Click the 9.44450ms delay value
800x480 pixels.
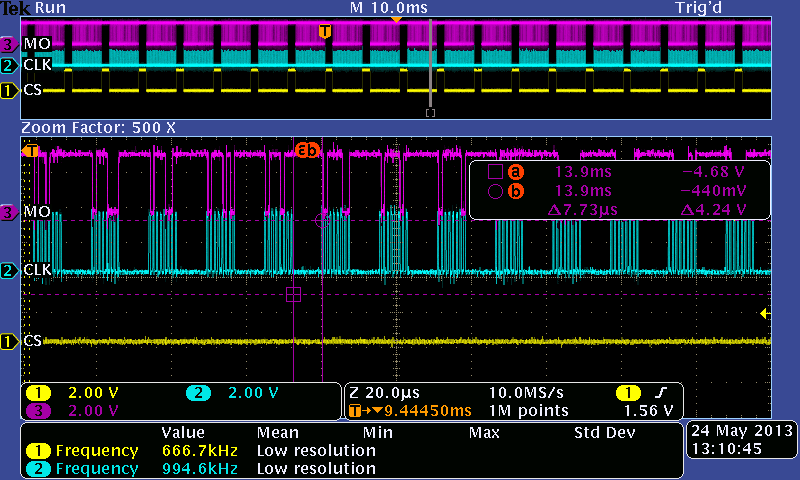(x=429, y=411)
